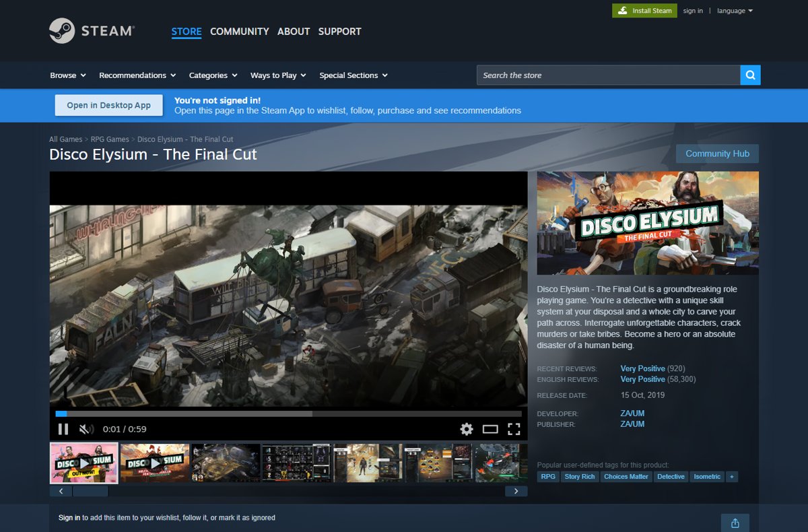This screenshot has width=808, height=532.
Task: Click the RPG tag
Action: click(547, 477)
